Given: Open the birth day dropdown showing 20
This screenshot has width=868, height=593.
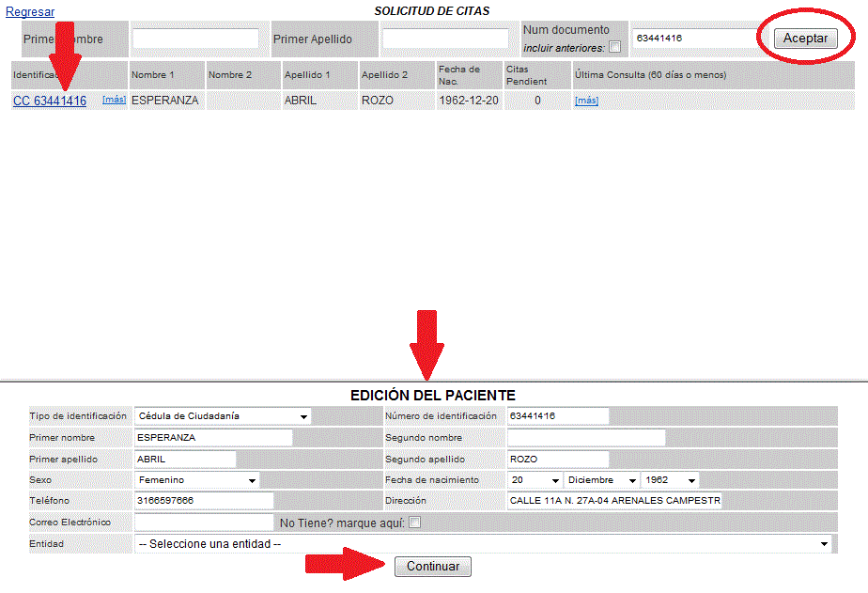Looking at the screenshot, I should point(535,480).
